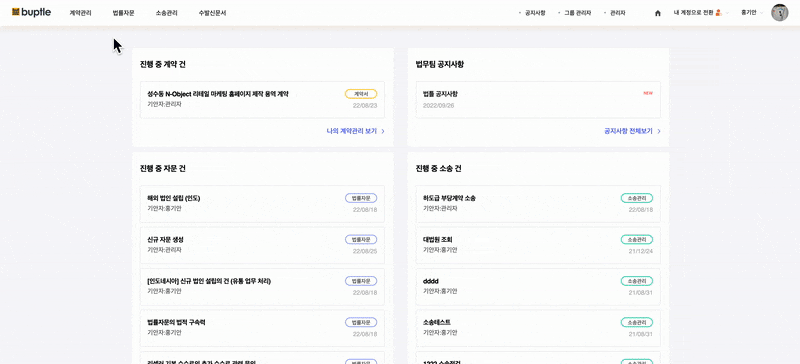Click the chevron after 나의 계약관리 보기
This screenshot has height=364, width=800.
(383, 131)
